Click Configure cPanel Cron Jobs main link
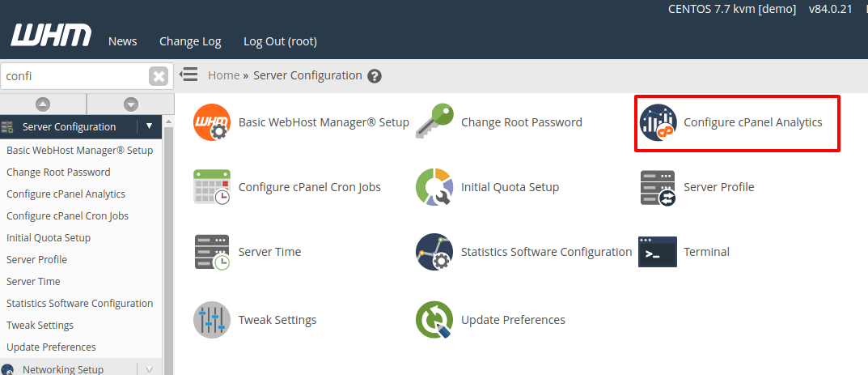868x375 pixels. click(310, 187)
